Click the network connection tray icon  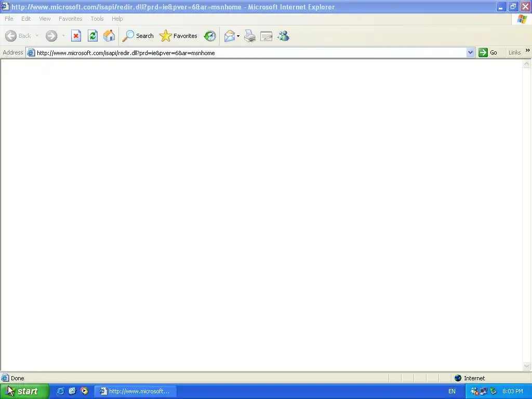(x=484, y=391)
